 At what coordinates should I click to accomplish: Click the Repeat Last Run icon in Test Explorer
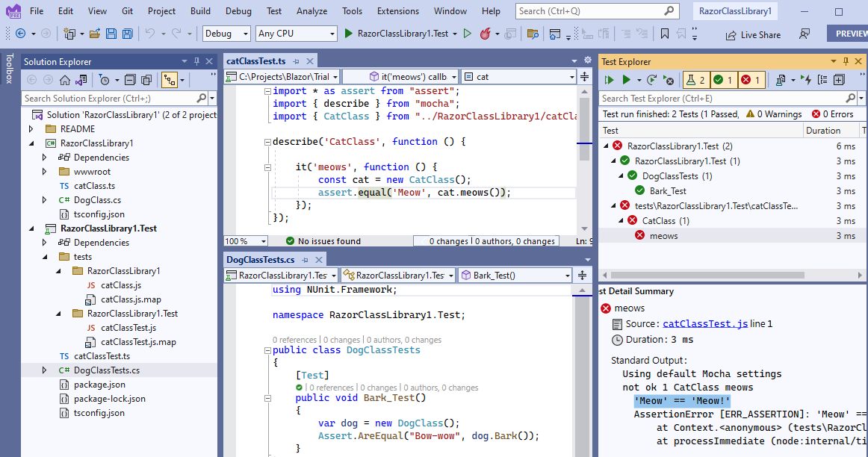point(652,79)
